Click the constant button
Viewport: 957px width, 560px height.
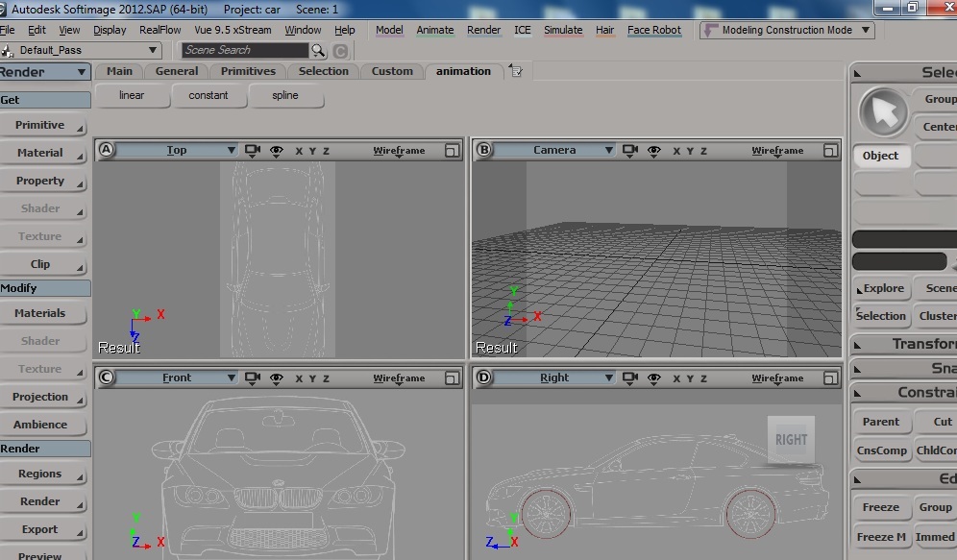tap(209, 96)
